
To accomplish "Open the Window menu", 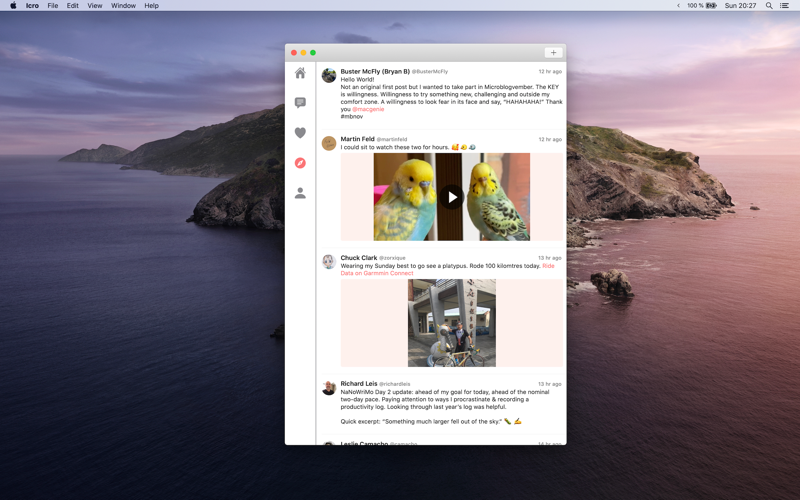I will [x=123, y=6].
